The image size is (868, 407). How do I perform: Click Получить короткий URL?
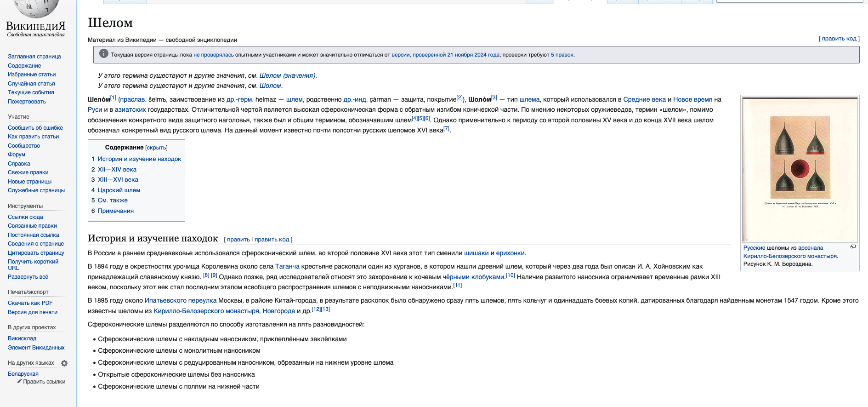[x=33, y=265]
